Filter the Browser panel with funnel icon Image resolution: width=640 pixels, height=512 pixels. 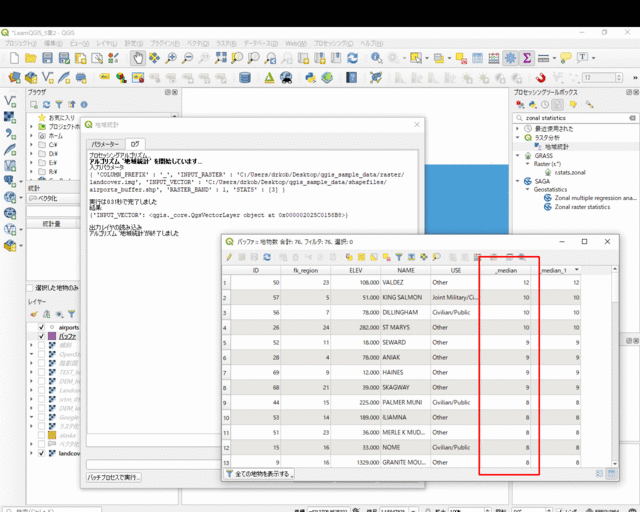click(x=59, y=105)
